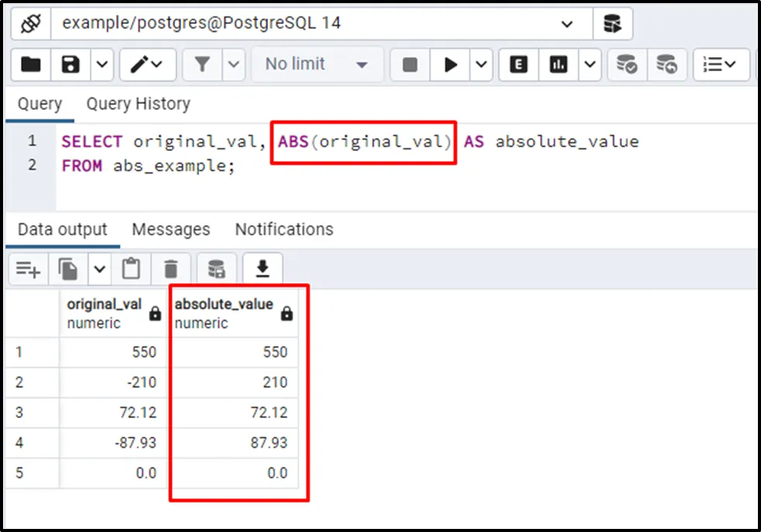Switch to the Messages tab
Viewport: 761px width, 532px height.
(170, 229)
